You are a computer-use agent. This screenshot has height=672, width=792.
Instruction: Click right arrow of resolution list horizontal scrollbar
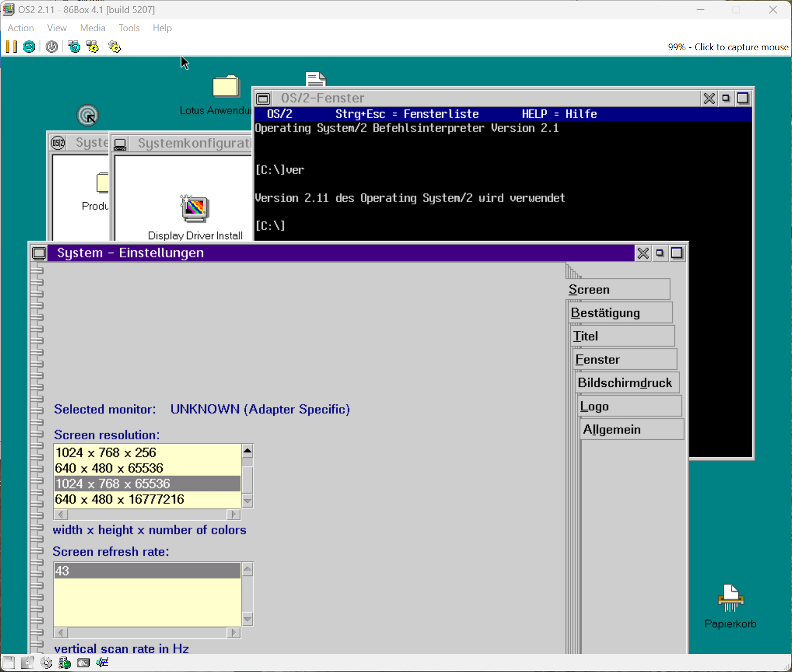[233, 514]
